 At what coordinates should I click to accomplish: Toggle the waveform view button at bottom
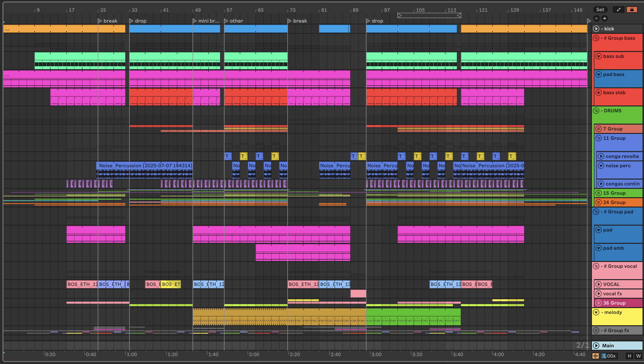click(595, 356)
